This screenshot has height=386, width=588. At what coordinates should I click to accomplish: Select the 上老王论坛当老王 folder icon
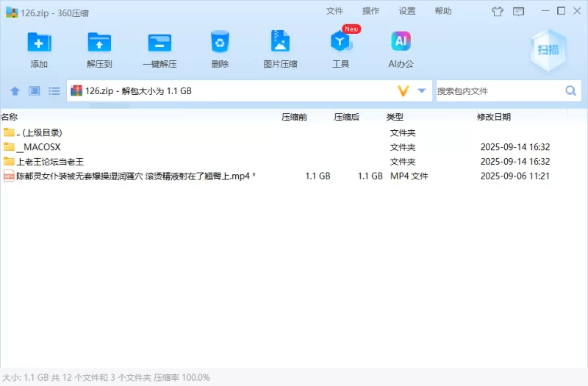click(9, 161)
